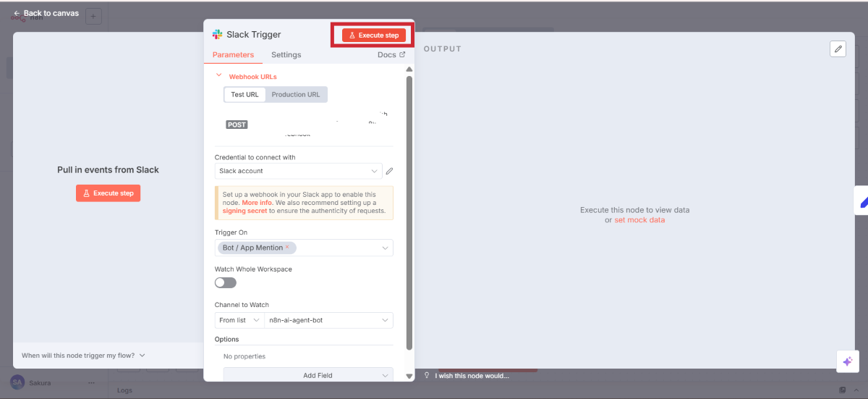The image size is (868, 399).
Task: Switch to the Settings tab
Action: tap(286, 55)
